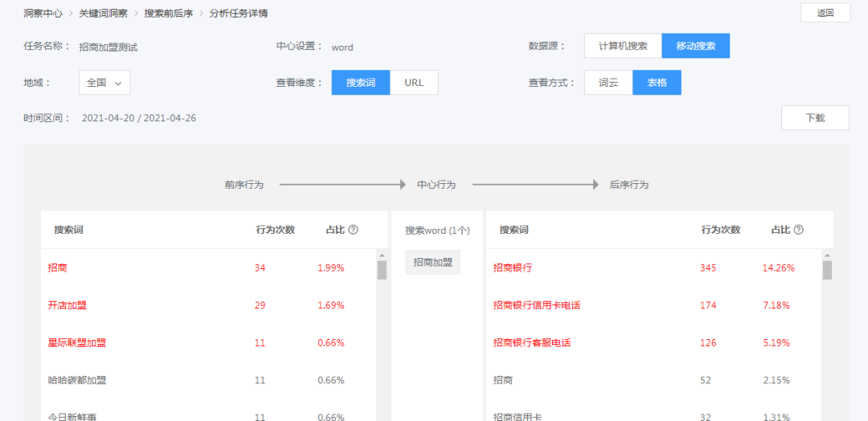The width and height of the screenshot is (868, 421).
Task: Click help icon beside left 占比 header
Action: pyautogui.click(x=353, y=230)
